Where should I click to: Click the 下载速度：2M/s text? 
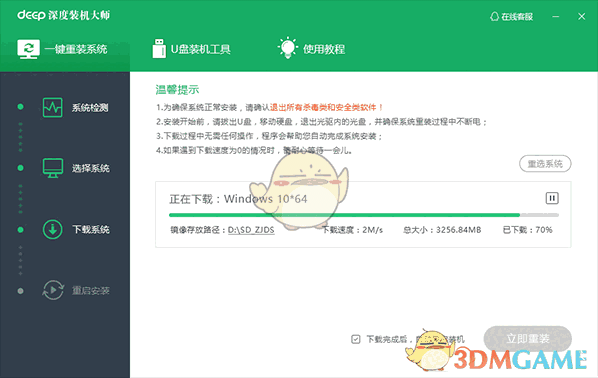(x=352, y=230)
